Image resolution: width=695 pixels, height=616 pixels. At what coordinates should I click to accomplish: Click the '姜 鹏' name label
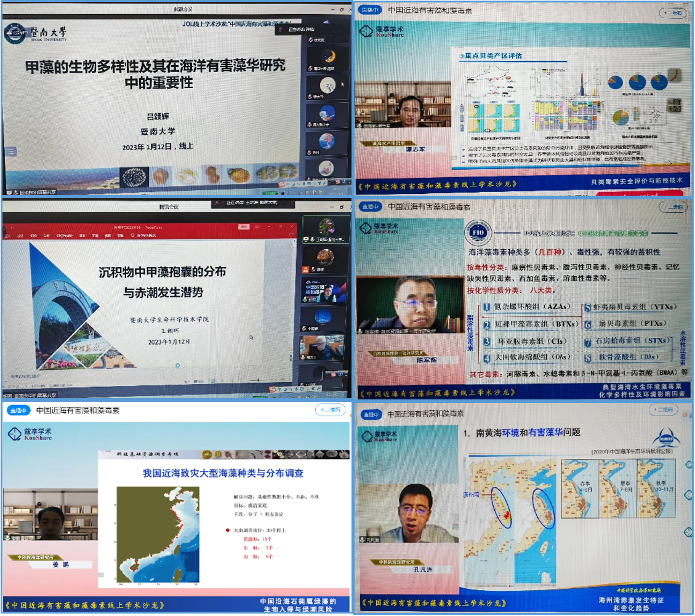point(61,565)
